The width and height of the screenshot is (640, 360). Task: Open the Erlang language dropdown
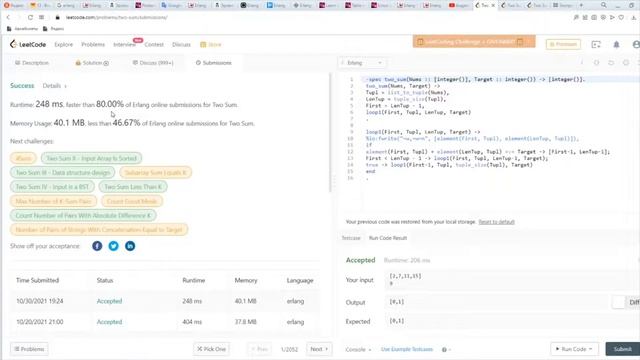pos(362,63)
